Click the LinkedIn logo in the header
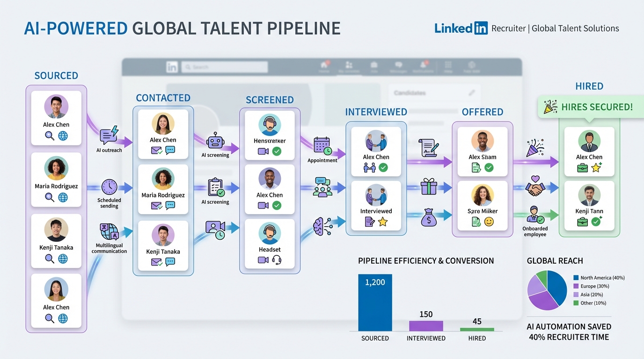Image resolution: width=644 pixels, height=359 pixels. click(x=461, y=28)
